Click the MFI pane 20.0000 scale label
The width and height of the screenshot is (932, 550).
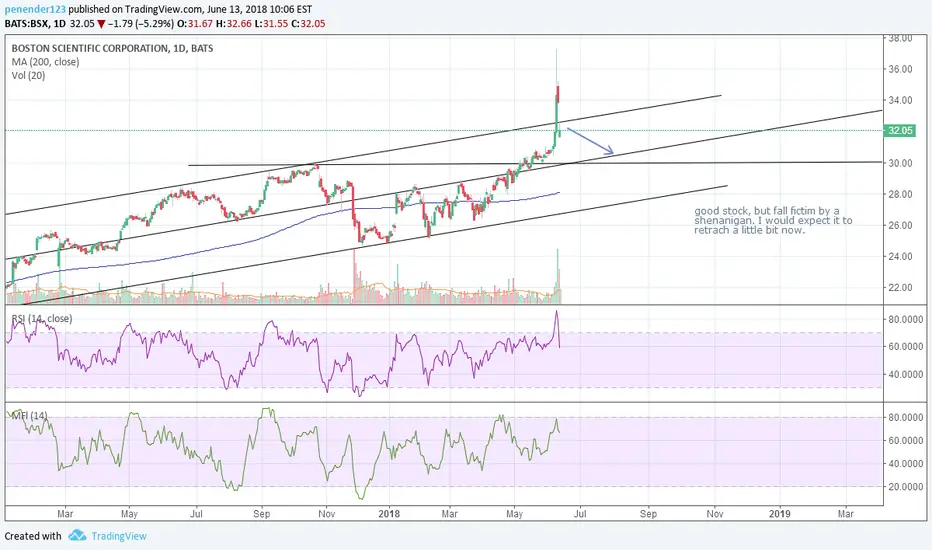pyautogui.click(x=906, y=486)
